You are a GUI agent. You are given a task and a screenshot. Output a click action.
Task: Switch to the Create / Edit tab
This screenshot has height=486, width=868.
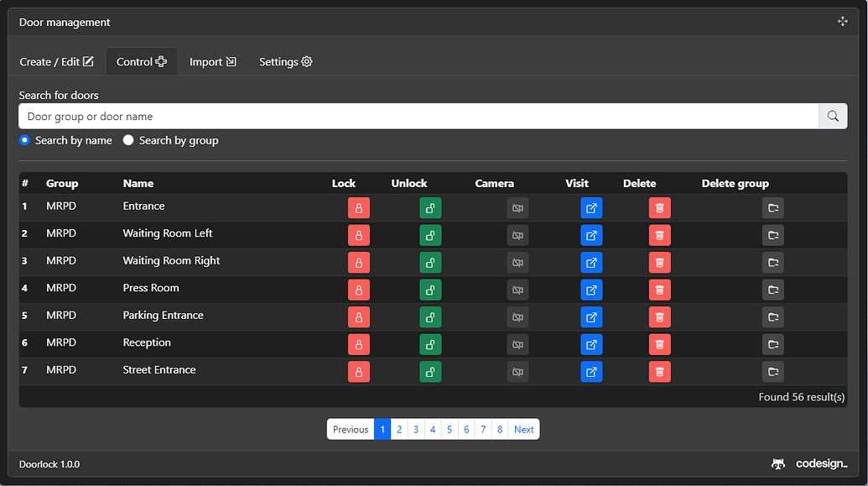point(56,60)
